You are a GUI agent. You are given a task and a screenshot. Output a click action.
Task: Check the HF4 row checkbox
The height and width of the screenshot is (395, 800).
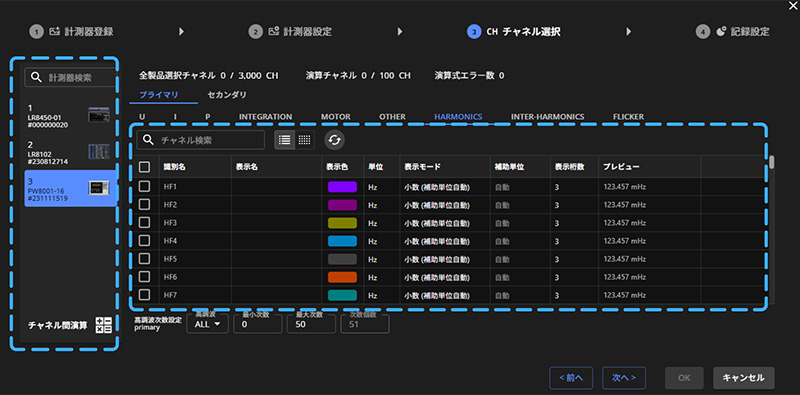(x=144, y=240)
